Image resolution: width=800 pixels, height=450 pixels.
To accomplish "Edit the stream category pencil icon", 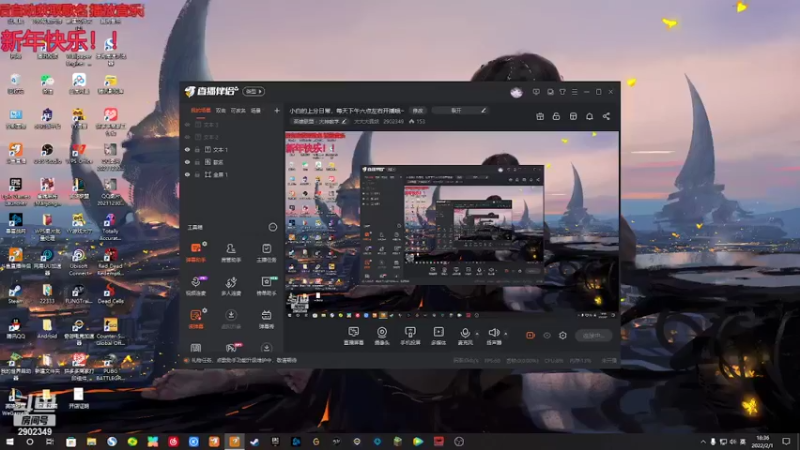I will (x=344, y=121).
